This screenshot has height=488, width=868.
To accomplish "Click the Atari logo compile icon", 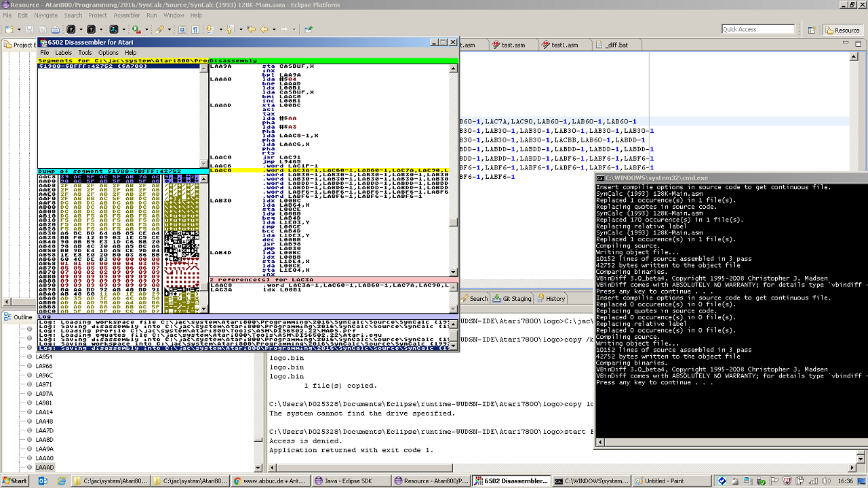I will [x=114, y=30].
